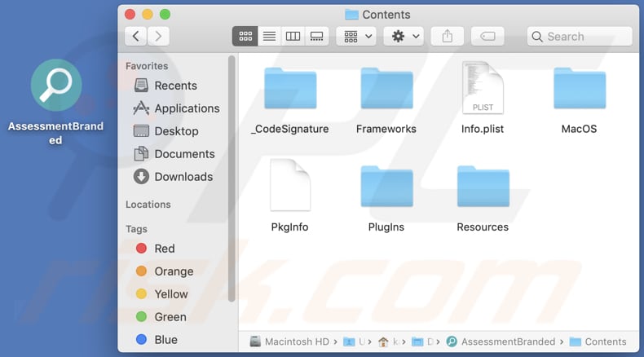This screenshot has height=357, width=644.
Task: Select the Blue tag
Action: pyautogui.click(x=157, y=340)
